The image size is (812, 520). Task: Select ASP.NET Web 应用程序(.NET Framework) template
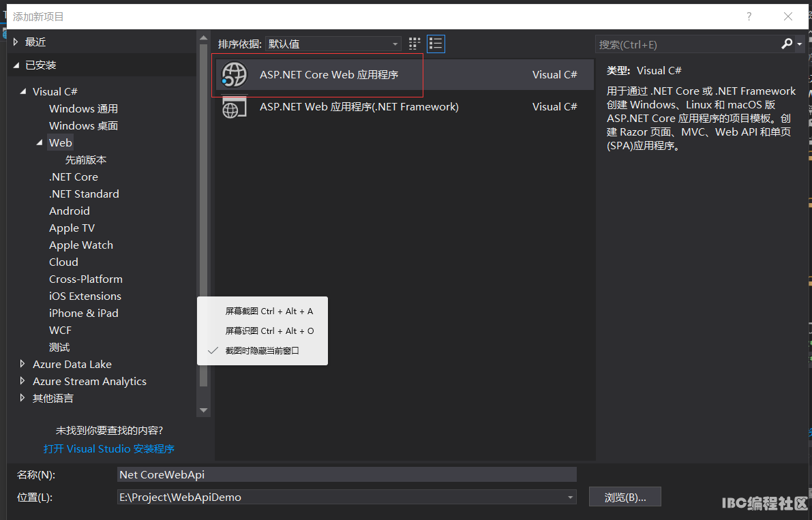coord(404,106)
